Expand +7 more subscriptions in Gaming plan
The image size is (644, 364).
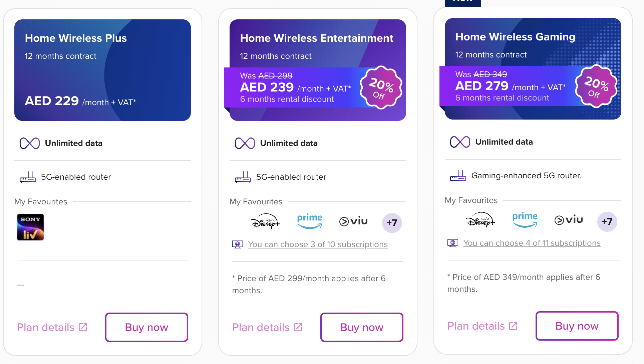(x=607, y=221)
